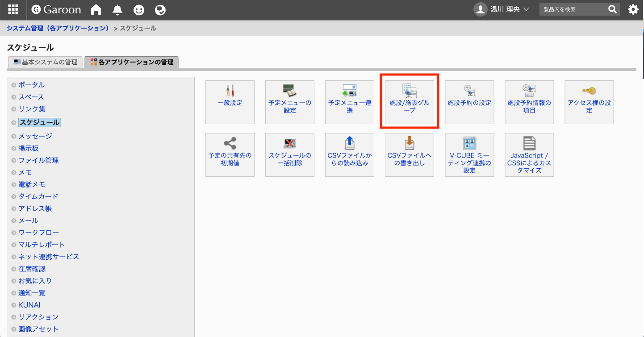
Task: Expand the 湯川 理央 user dropdown
Action: coord(501,9)
